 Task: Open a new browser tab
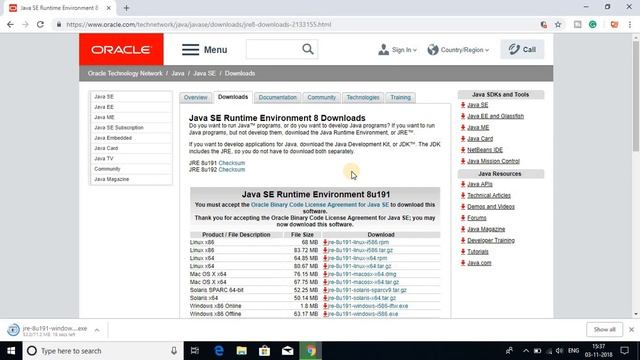126,8
